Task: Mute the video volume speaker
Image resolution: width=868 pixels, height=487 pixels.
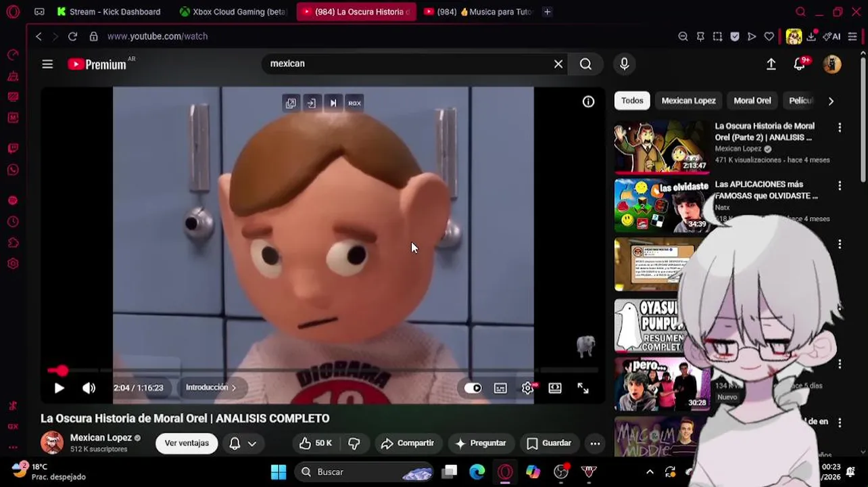Action: (89, 388)
